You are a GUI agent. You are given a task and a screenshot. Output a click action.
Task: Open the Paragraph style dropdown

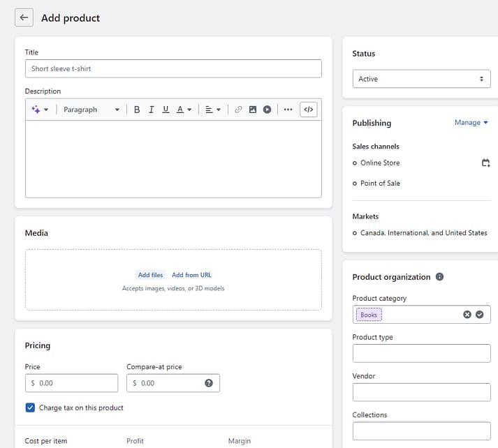91,110
